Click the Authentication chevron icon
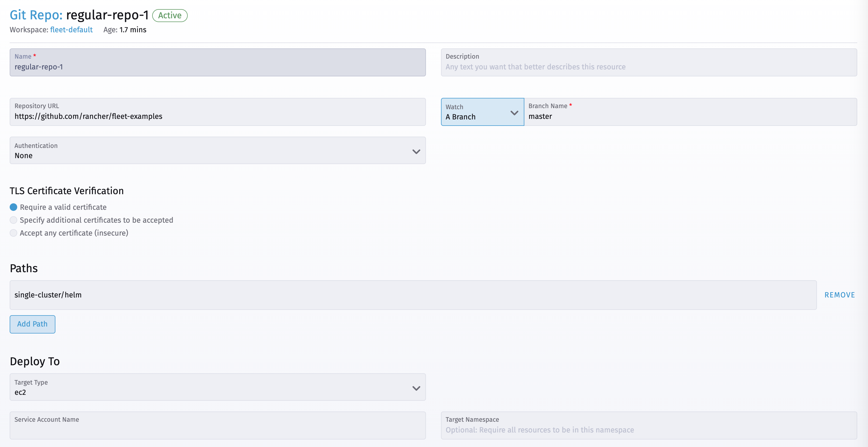This screenshot has height=447, width=868. coord(417,151)
